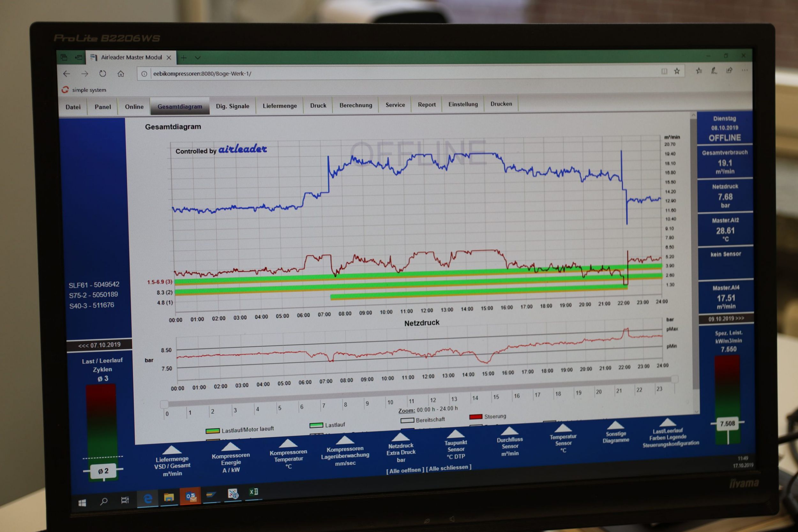Open Outlook from the taskbar

pos(190,497)
